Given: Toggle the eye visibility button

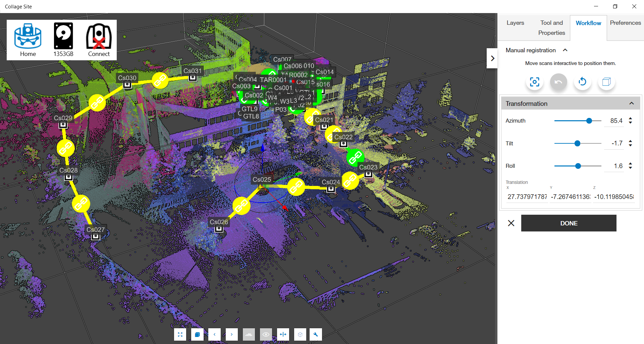Looking at the screenshot, I should pos(266,334).
